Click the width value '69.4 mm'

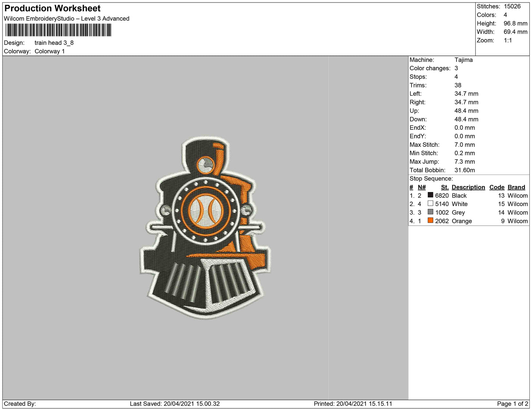point(515,32)
